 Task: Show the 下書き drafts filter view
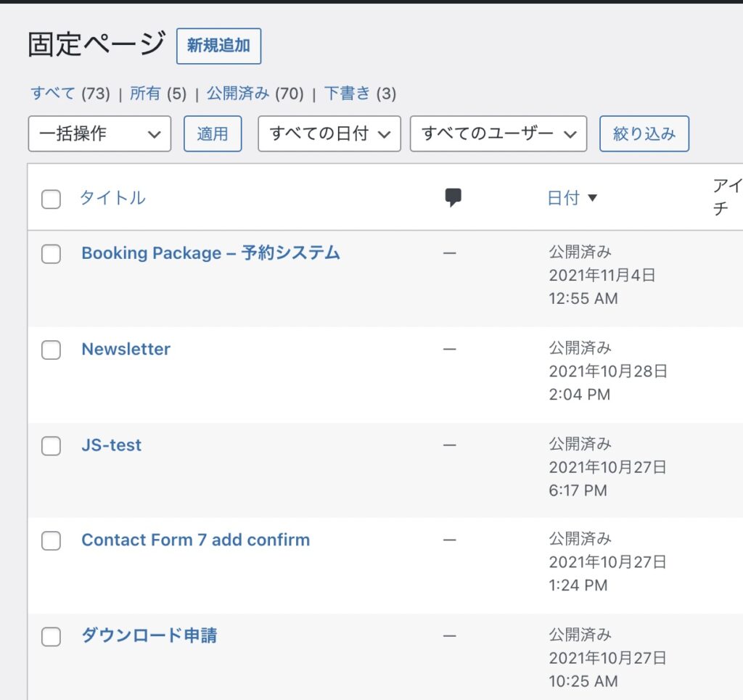pos(347,94)
